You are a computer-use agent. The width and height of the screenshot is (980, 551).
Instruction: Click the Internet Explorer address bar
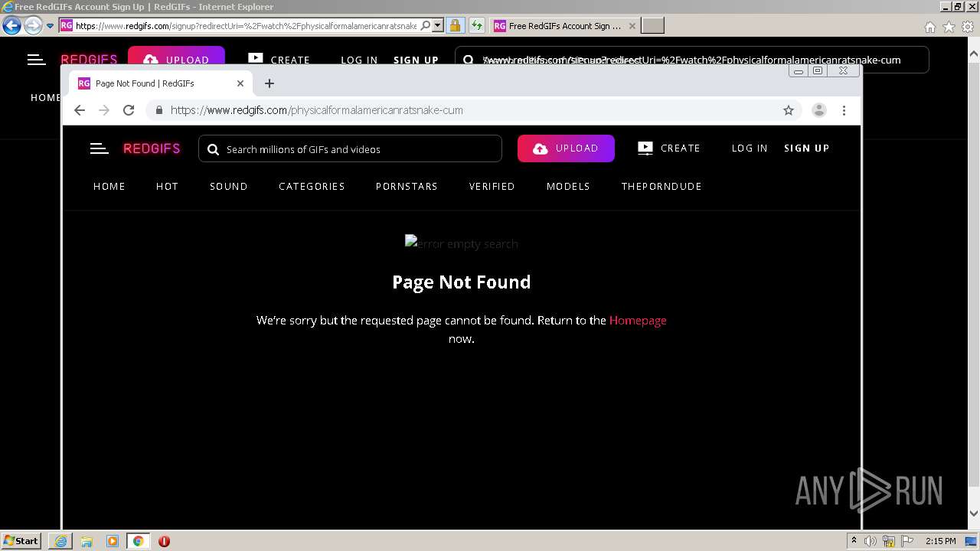pyautogui.click(x=245, y=26)
